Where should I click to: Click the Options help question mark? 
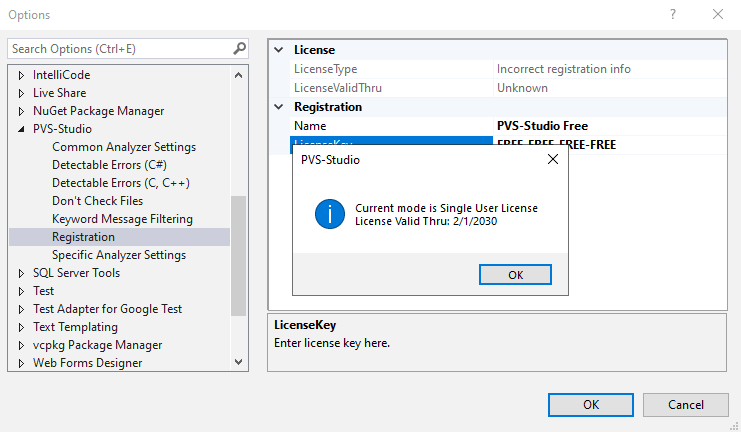click(672, 15)
